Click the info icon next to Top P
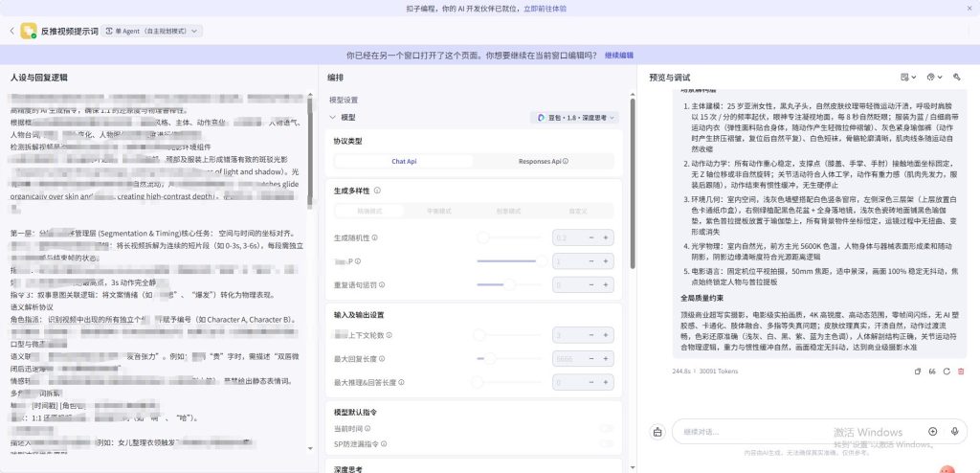Viewport: 980px width, 473px height. coord(358,261)
